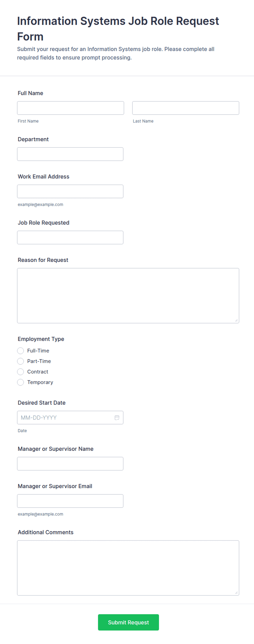Image resolution: width=254 pixels, height=644 pixels.
Task: Click the Employment Type label
Action: 41,339
